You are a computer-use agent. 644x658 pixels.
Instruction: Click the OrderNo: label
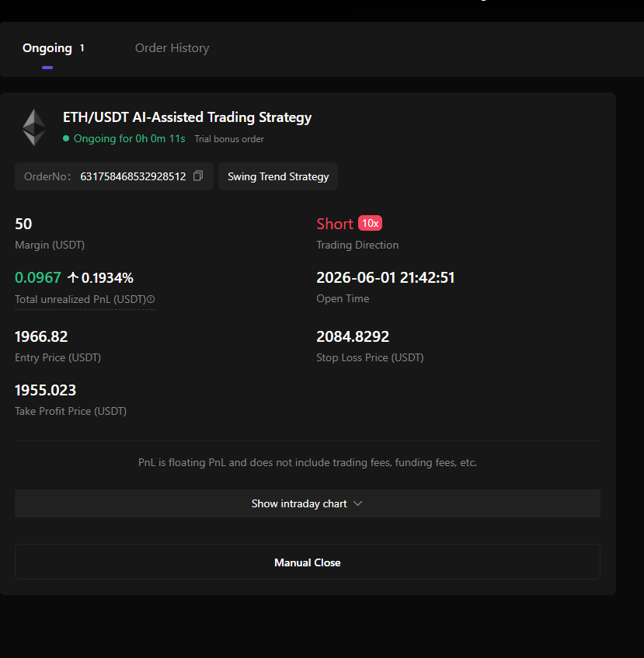47,176
